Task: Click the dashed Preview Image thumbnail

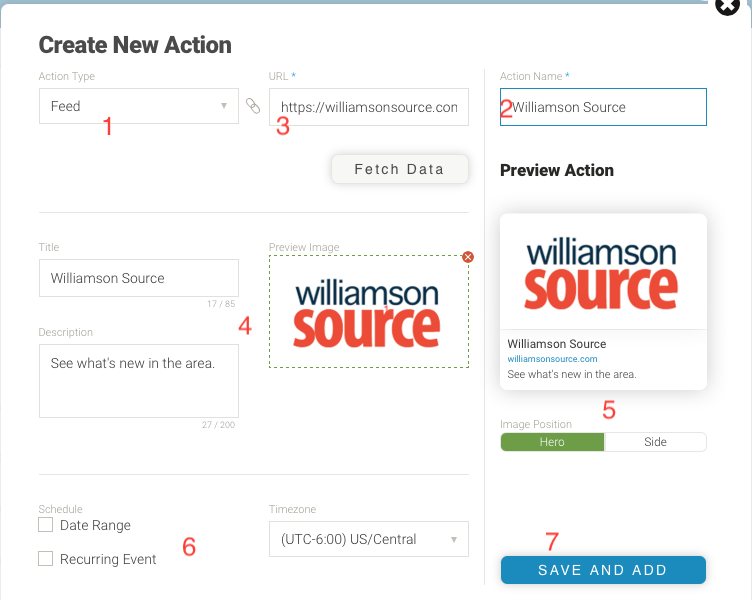Action: pos(368,311)
